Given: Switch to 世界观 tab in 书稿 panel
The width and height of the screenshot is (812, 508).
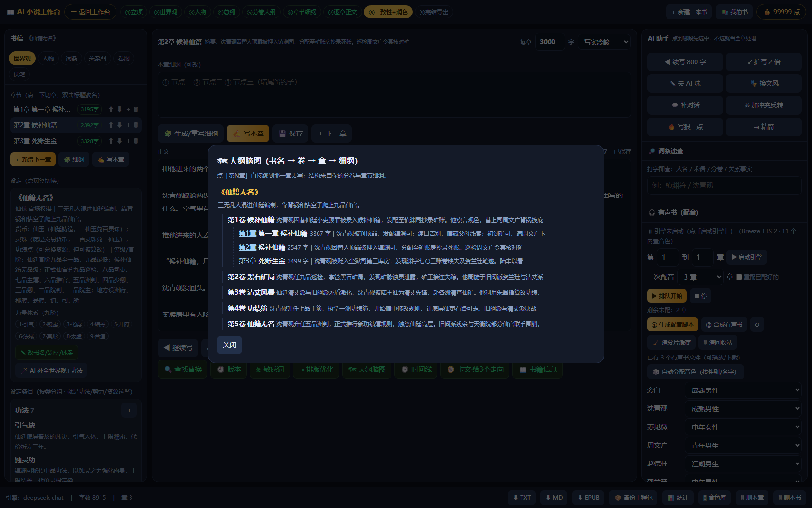Looking at the screenshot, I should (22, 59).
